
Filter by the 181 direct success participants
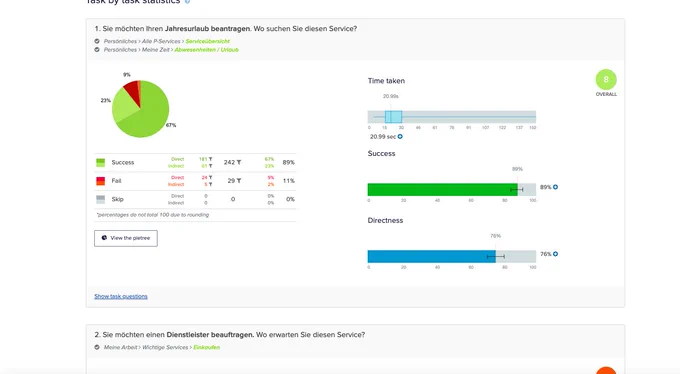pos(211,159)
